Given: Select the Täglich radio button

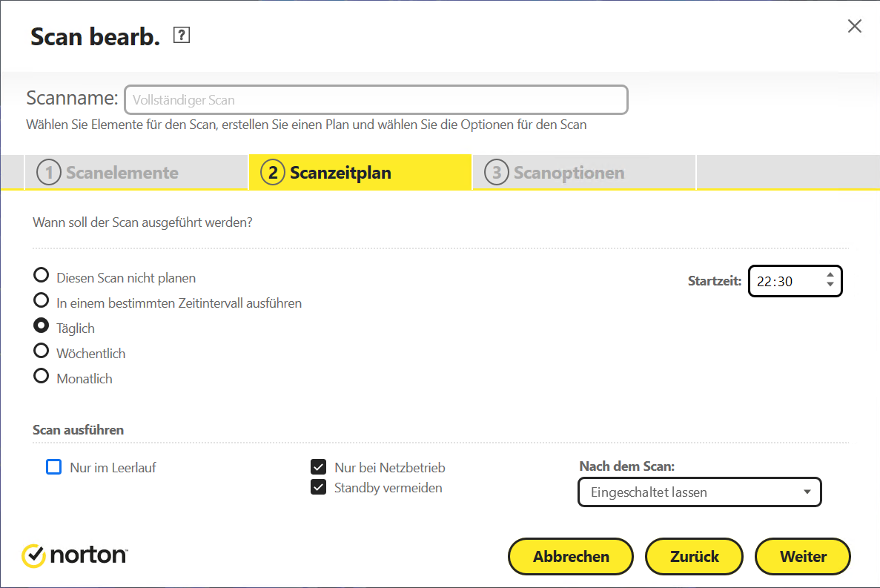Looking at the screenshot, I should point(41,326).
